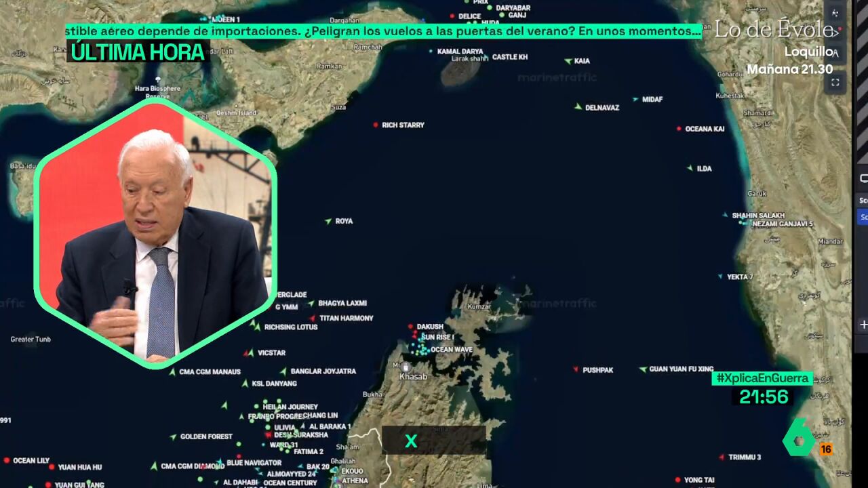Screen dimensions: 868x488
Task: Click the hexagonal speaker video inset
Action: (x=155, y=234)
